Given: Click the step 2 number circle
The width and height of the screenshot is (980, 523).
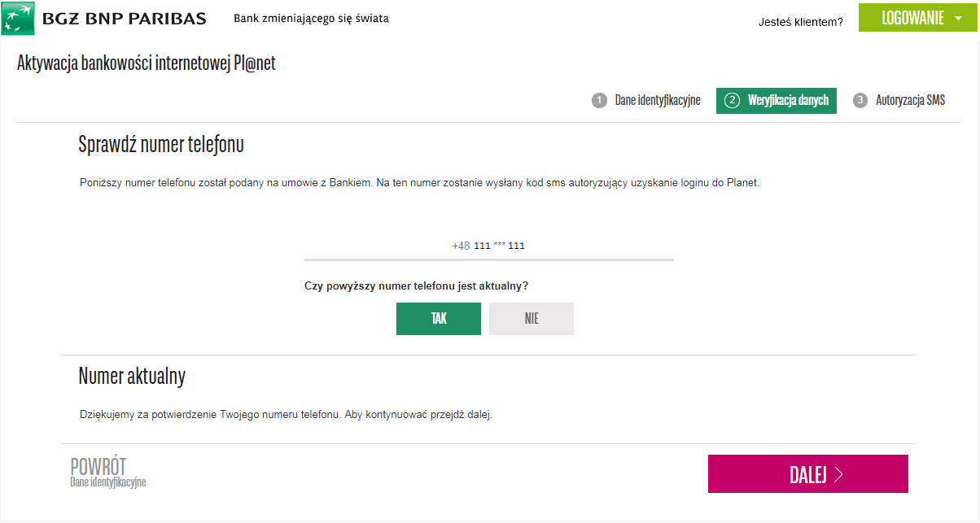Looking at the screenshot, I should [732, 101].
